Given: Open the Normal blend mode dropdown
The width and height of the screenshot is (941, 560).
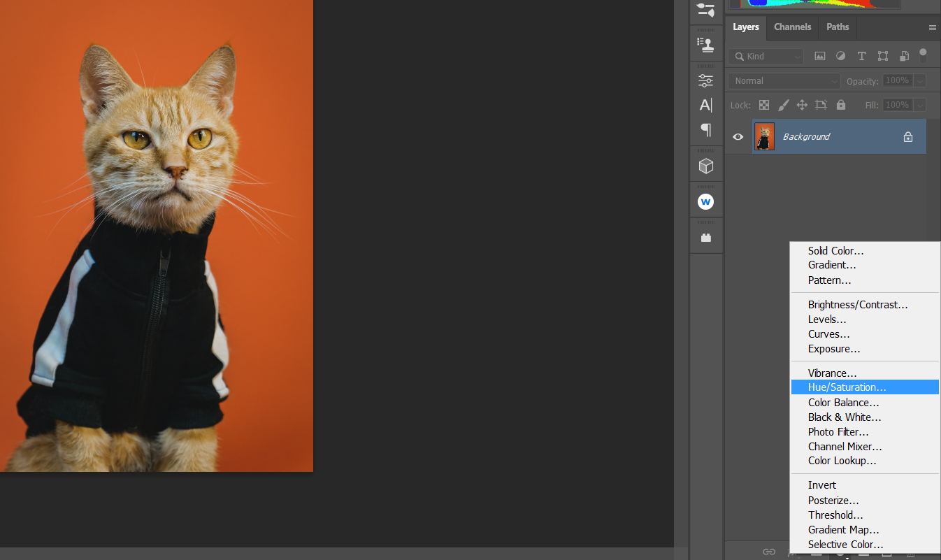Looking at the screenshot, I should point(784,81).
